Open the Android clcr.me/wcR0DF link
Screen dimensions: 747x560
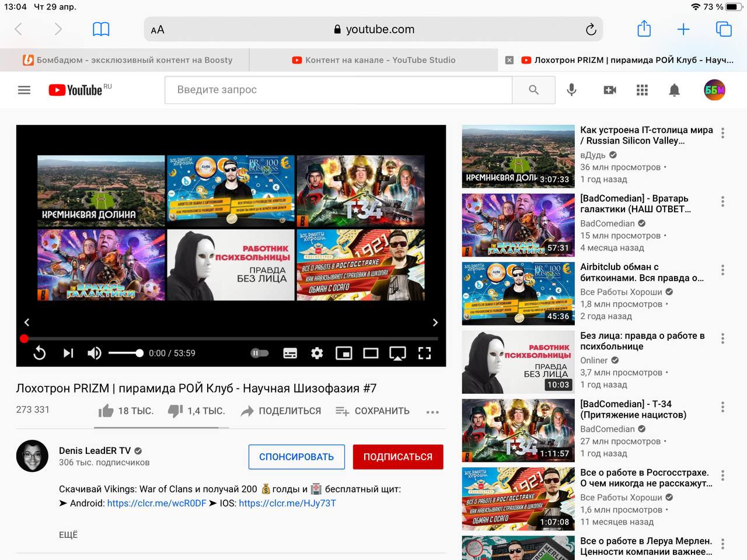156,503
